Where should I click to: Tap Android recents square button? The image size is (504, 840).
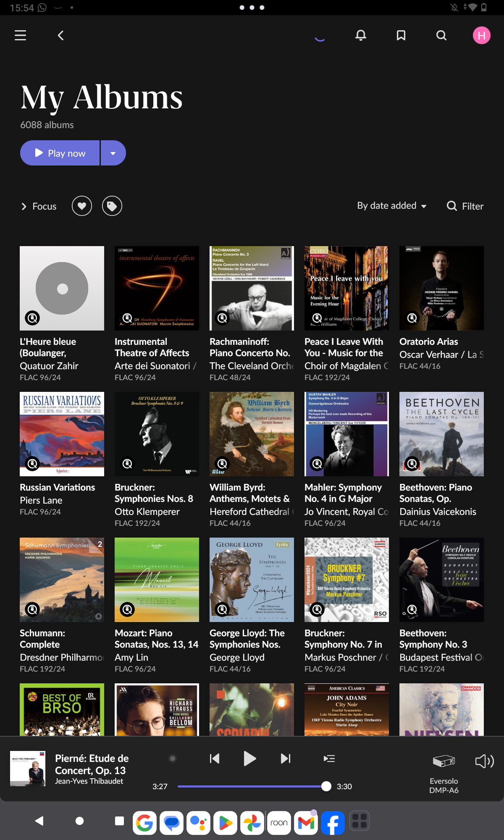[x=119, y=821]
